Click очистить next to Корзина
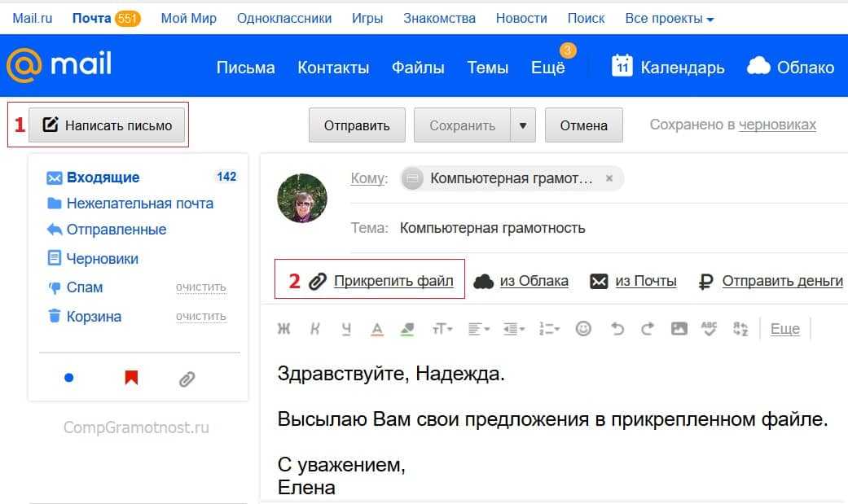Viewport: 848px width, 504px height. pos(200,317)
